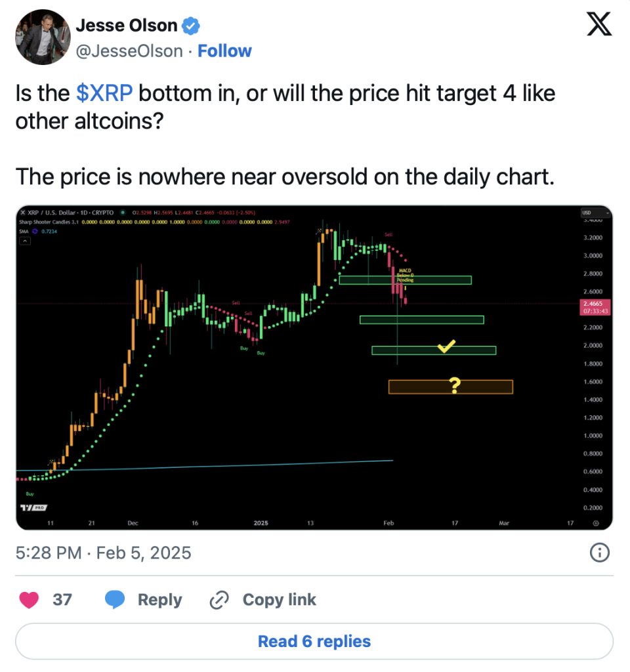Click the yellow question mark target

point(453,386)
